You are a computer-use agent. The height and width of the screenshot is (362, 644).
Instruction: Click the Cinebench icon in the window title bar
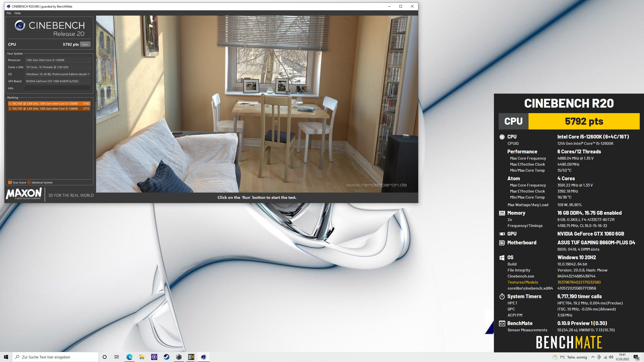point(9,6)
